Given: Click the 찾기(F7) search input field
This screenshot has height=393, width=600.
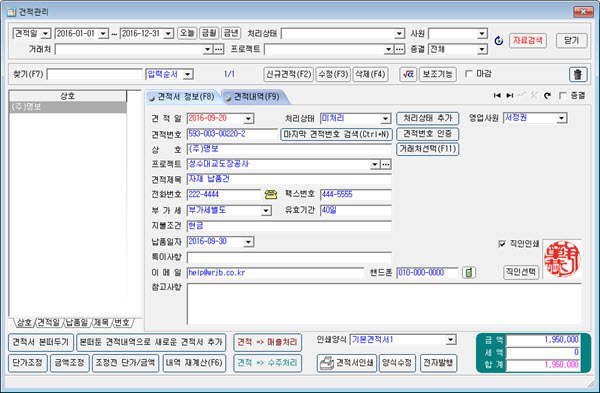Looking at the screenshot, I should click(x=95, y=74).
